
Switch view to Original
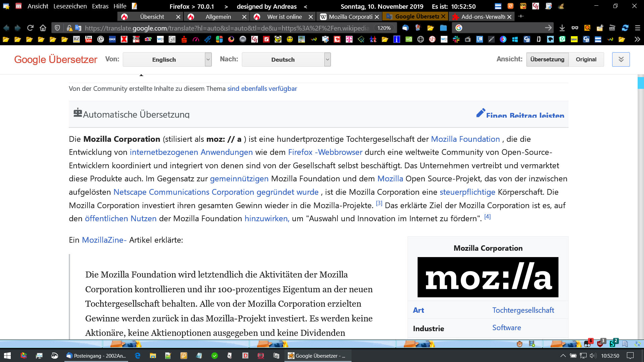pos(586,60)
